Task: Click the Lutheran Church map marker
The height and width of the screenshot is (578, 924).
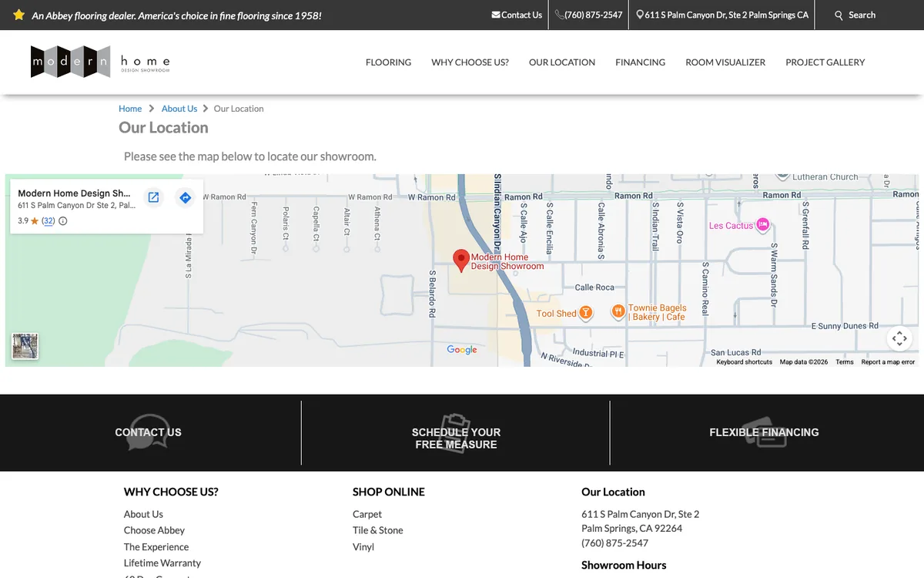Action: [x=782, y=176]
